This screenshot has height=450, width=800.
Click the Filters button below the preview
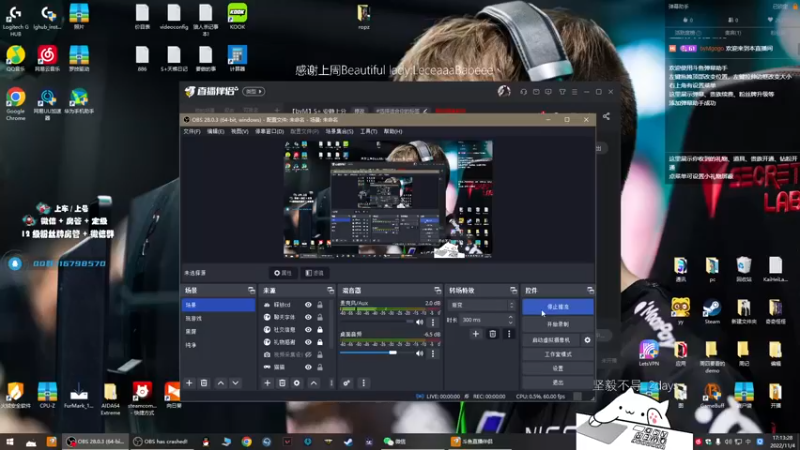314,273
